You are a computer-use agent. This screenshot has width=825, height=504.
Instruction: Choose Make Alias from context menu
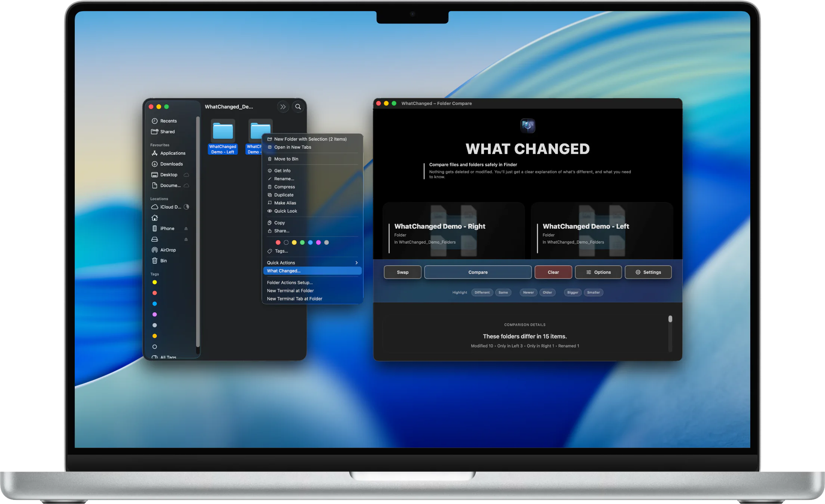click(312, 203)
